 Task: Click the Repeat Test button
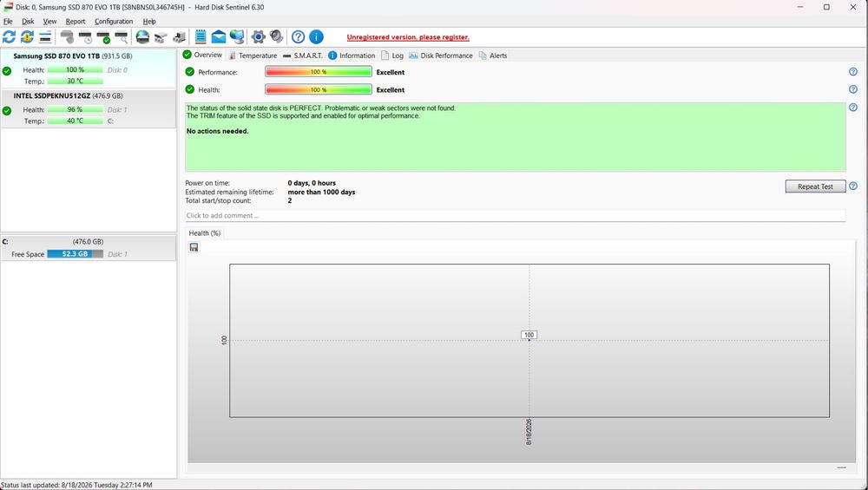pyautogui.click(x=815, y=186)
